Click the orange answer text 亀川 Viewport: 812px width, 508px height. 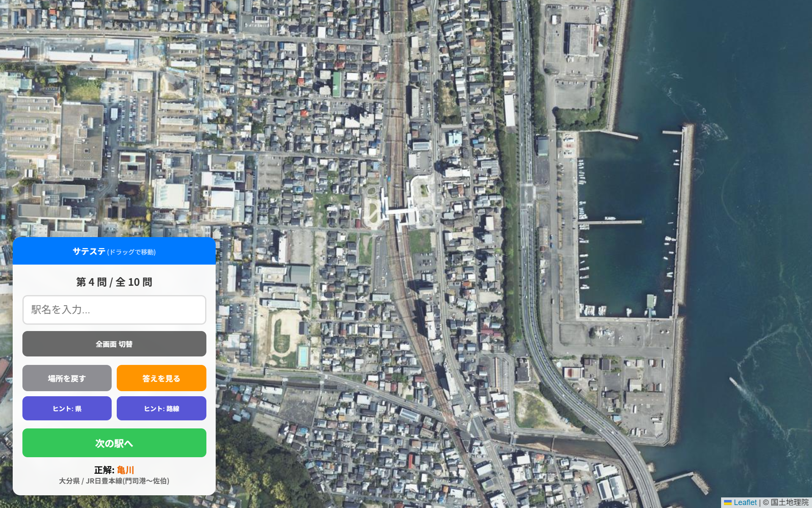tap(126, 470)
